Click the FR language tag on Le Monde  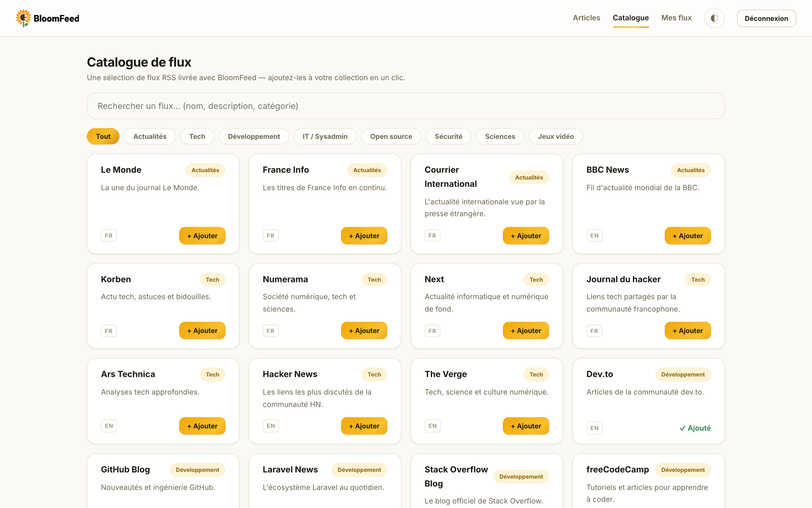(x=109, y=236)
